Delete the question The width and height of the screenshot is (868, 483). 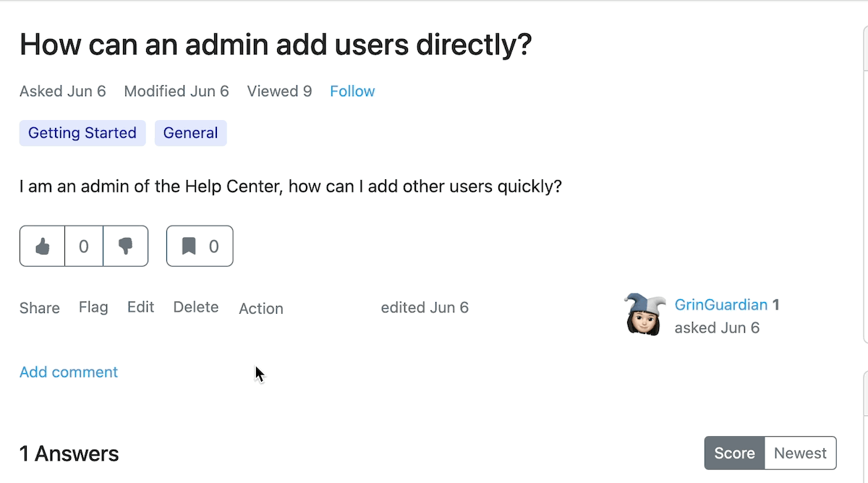click(195, 307)
